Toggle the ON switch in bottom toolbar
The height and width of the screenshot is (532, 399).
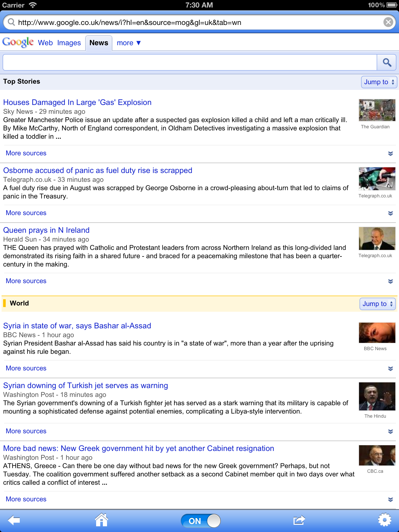pos(201,521)
